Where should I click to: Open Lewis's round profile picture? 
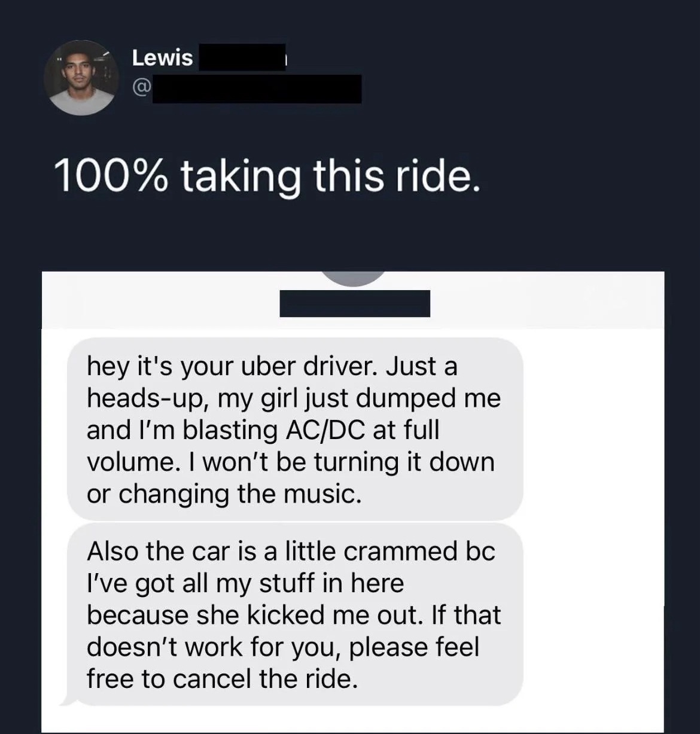[x=81, y=78]
